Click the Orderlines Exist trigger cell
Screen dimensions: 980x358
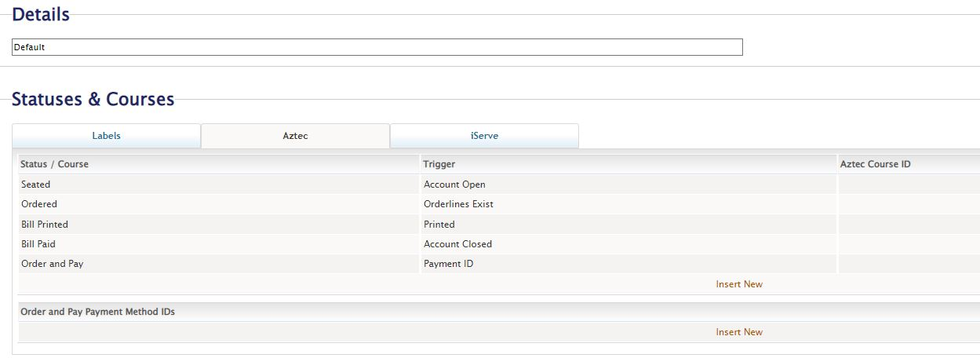[458, 204]
